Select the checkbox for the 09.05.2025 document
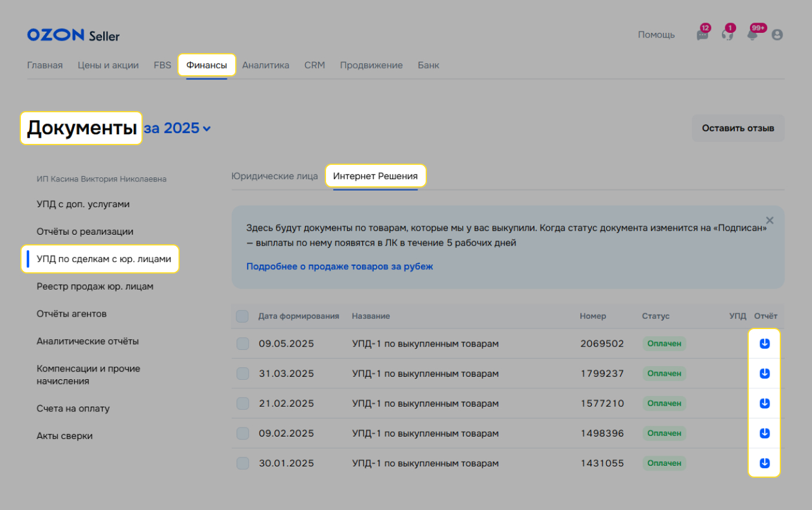Image resolution: width=812 pixels, height=510 pixels. [x=242, y=343]
